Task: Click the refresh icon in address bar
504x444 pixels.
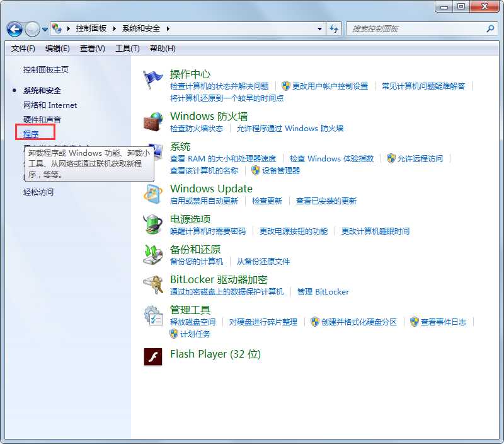Action: pyautogui.click(x=334, y=29)
